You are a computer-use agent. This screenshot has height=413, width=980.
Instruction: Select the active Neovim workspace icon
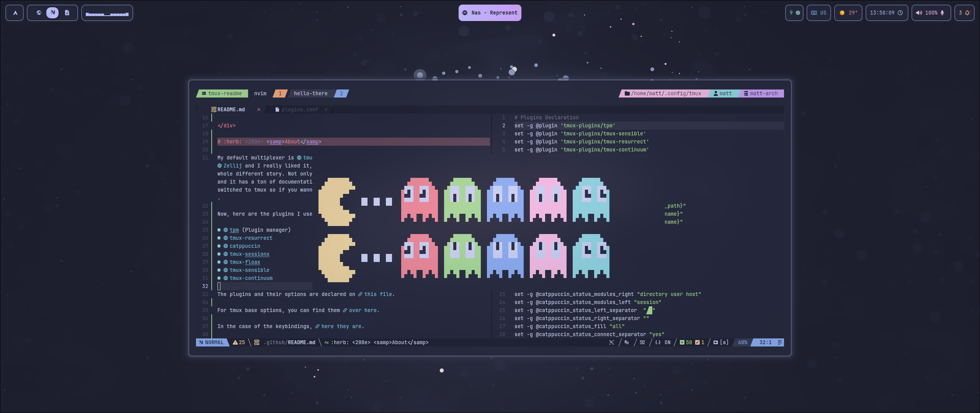click(52, 13)
